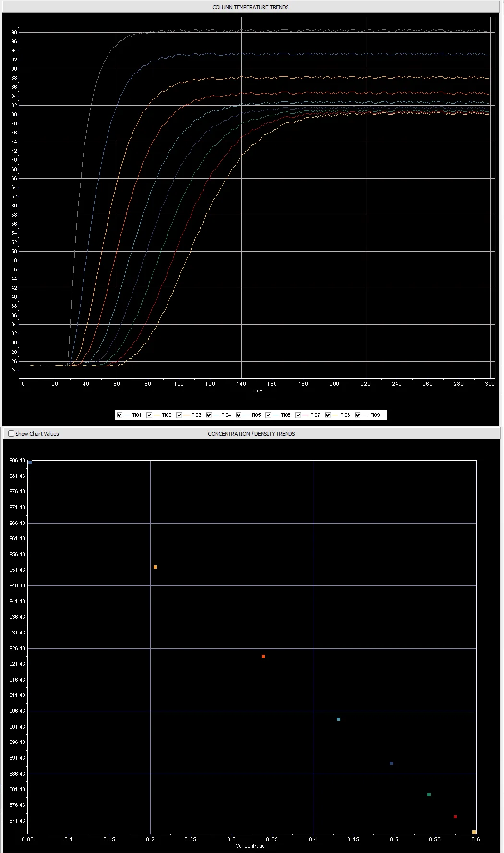504x853 pixels.
Task: Click the Column Temperature Trends header
Action: (251, 7)
